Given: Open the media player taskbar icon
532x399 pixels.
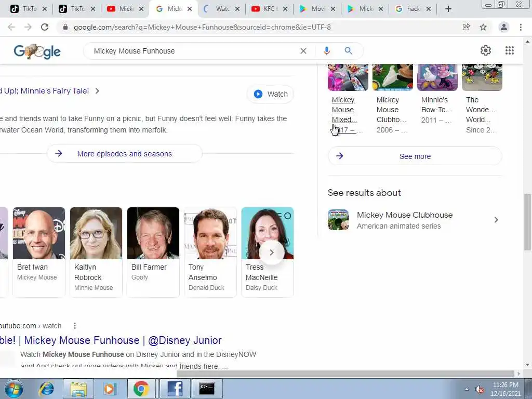Looking at the screenshot, I should [x=110, y=389].
